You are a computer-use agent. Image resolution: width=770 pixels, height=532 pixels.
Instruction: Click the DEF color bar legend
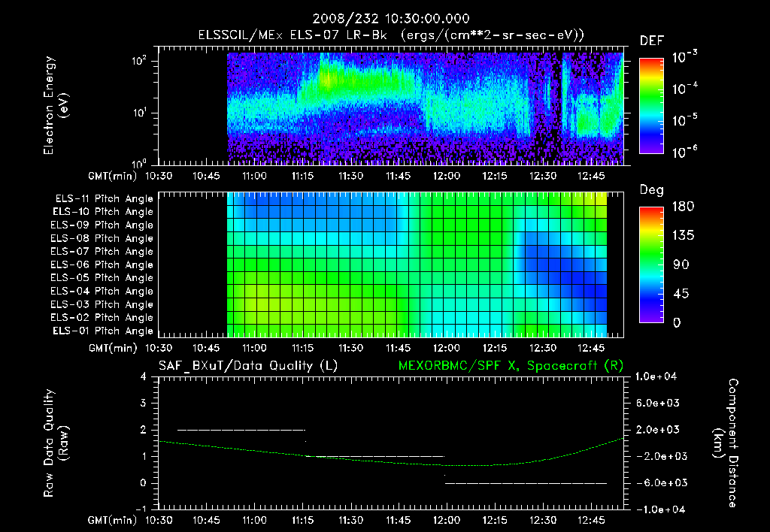(x=651, y=106)
